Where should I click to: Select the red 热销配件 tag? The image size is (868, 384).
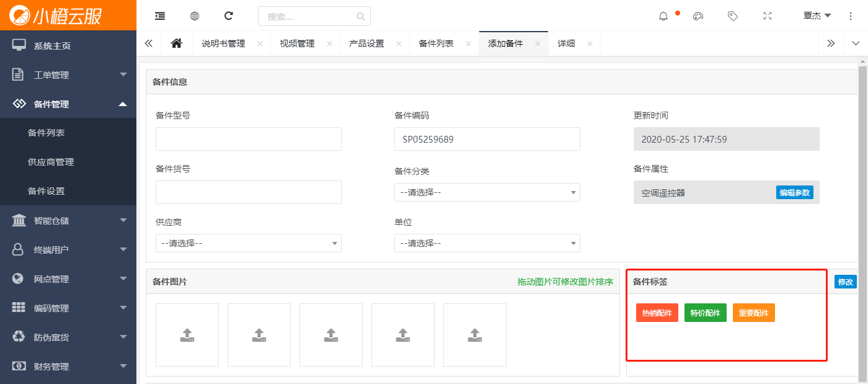click(657, 313)
